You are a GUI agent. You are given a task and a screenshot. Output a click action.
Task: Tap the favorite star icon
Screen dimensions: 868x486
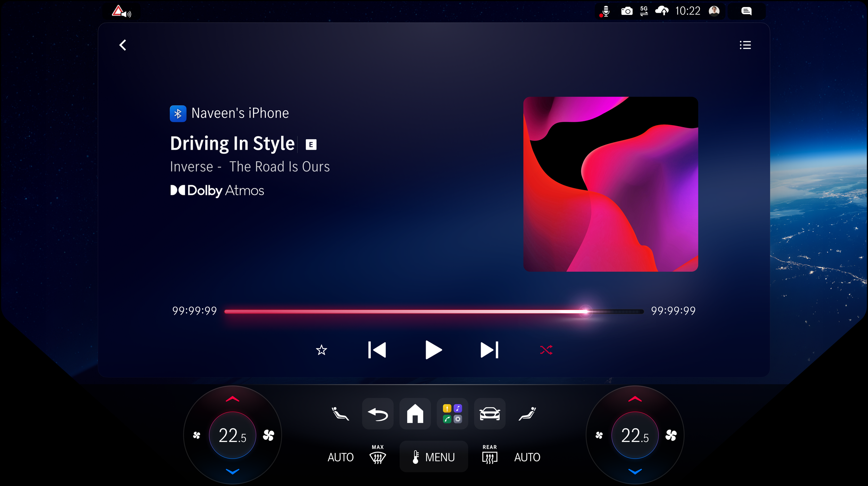(322, 350)
